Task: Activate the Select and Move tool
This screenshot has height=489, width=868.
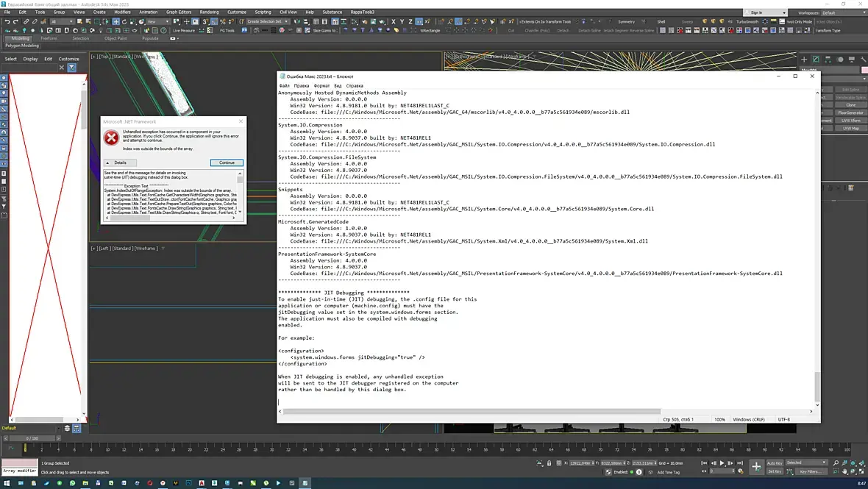Action: (115, 21)
